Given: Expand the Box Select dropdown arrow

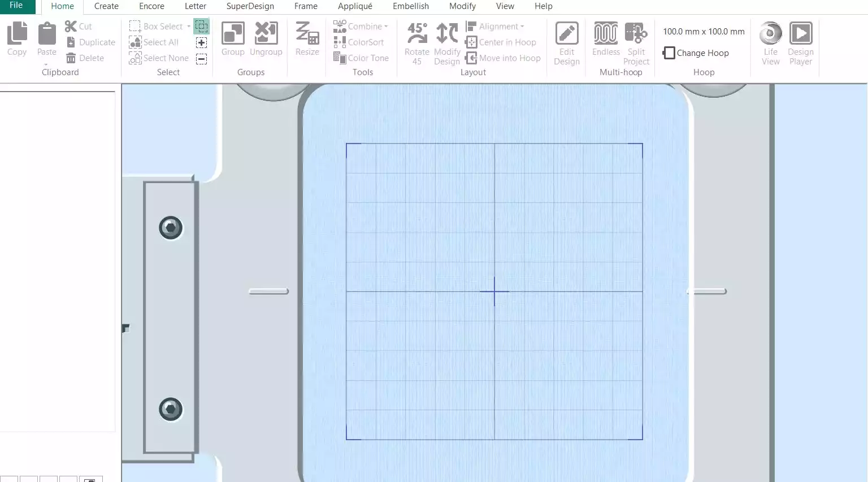Looking at the screenshot, I should (189, 27).
